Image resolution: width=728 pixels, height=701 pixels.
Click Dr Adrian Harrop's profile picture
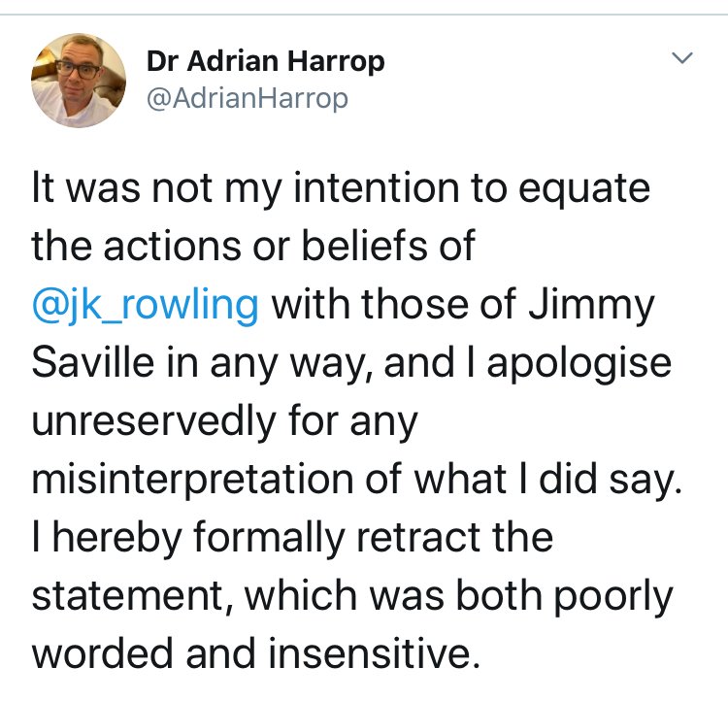79,81
